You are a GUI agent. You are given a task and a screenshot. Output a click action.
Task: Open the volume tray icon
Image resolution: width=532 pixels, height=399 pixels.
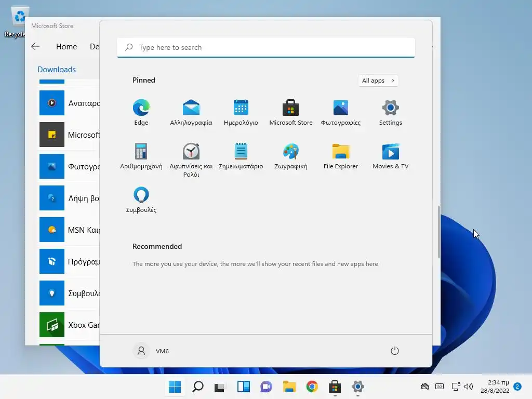click(469, 387)
